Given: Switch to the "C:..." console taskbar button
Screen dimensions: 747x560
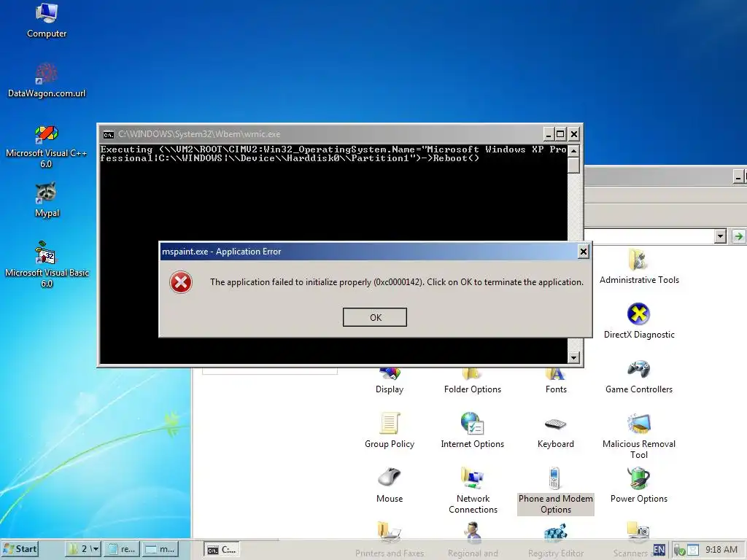Looking at the screenshot, I should pyautogui.click(x=222, y=550).
